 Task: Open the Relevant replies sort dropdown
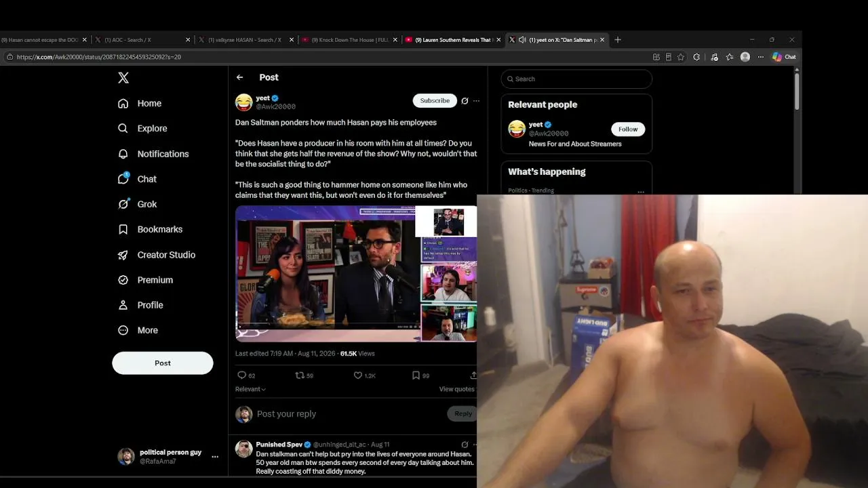[250, 389]
